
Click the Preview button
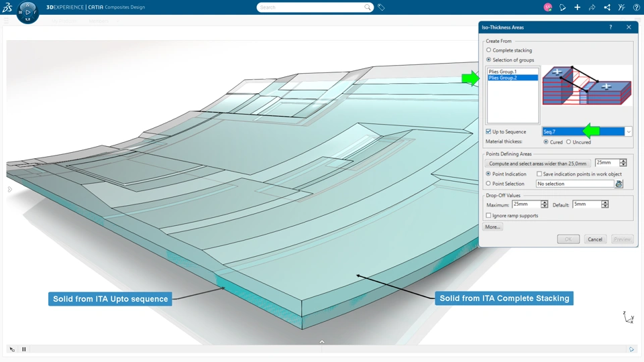coord(622,239)
